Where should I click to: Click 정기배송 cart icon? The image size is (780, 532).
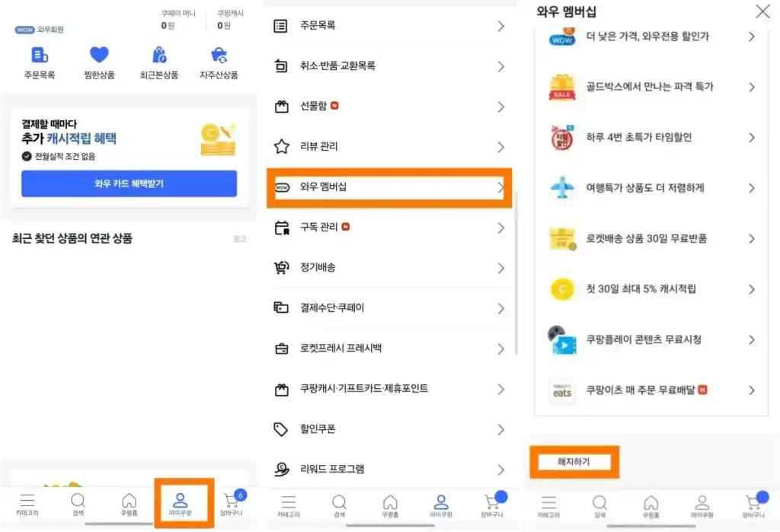(x=282, y=267)
